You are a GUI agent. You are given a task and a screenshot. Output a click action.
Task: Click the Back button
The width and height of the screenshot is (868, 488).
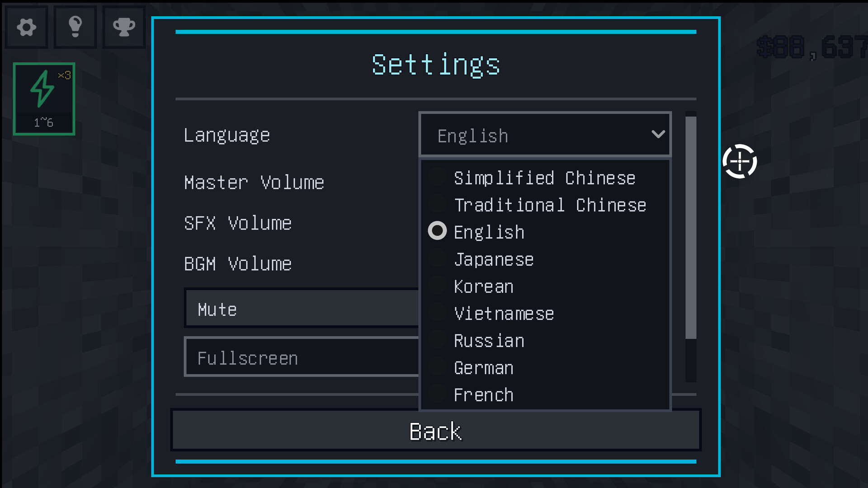tap(436, 430)
